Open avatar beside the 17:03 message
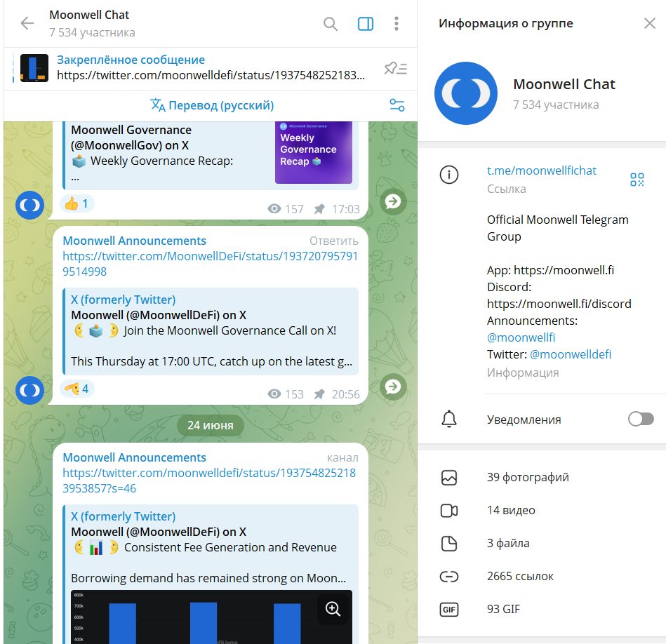Image resolution: width=666 pixels, height=644 pixels. coord(29,206)
